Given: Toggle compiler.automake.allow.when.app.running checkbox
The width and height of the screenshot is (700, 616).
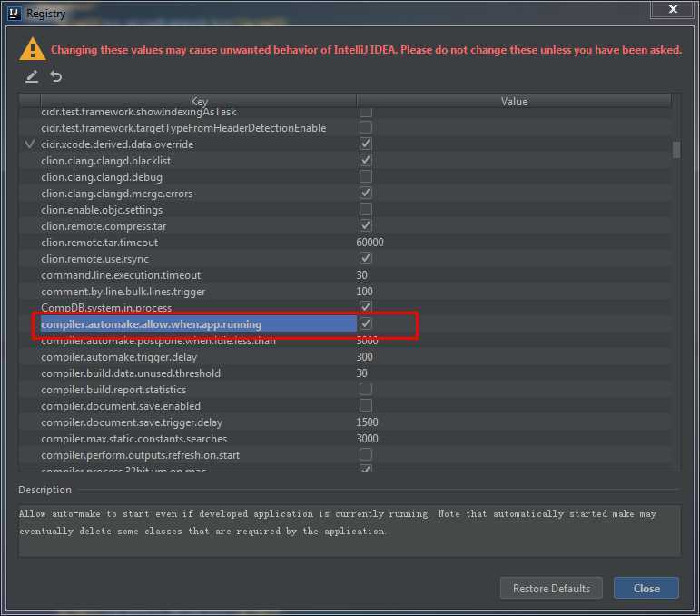Looking at the screenshot, I should coord(365,323).
